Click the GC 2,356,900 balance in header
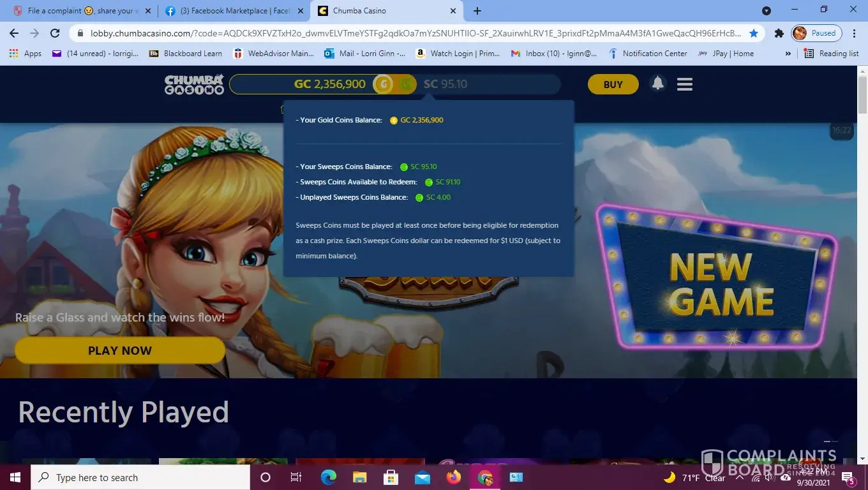Viewport: 868px width, 490px height. click(330, 84)
